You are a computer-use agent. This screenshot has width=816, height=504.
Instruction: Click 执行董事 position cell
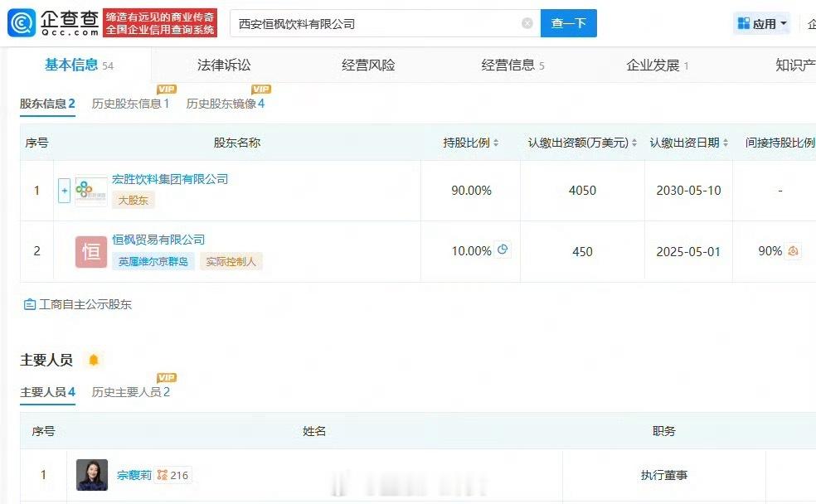point(664,475)
